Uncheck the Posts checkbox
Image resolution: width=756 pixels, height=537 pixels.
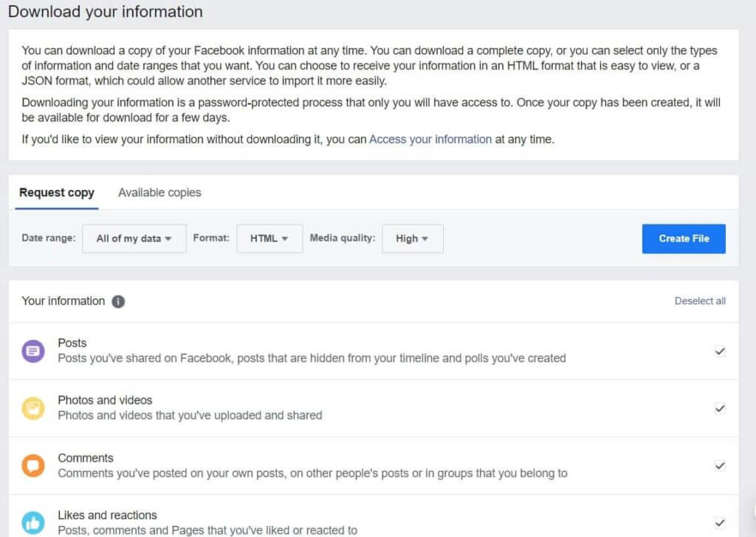pos(720,352)
